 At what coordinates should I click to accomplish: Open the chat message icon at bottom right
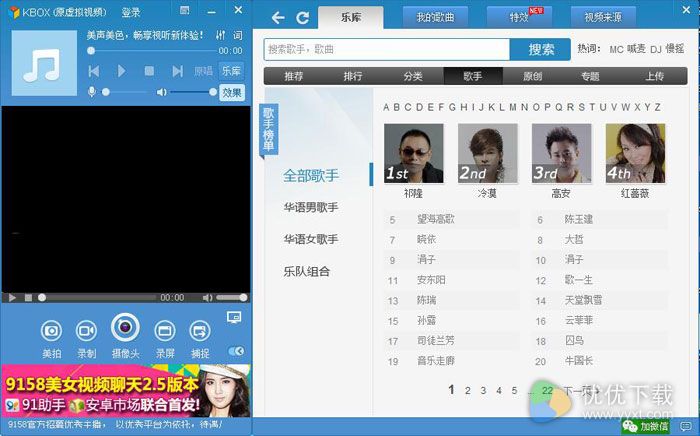click(685, 426)
